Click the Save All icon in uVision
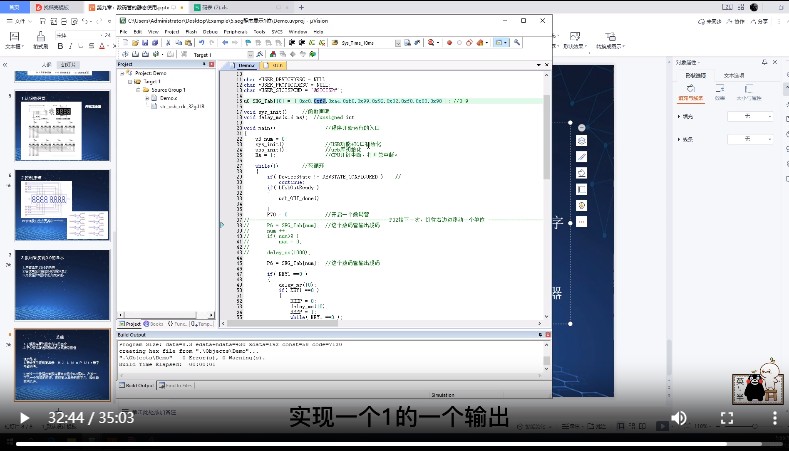 [155, 43]
